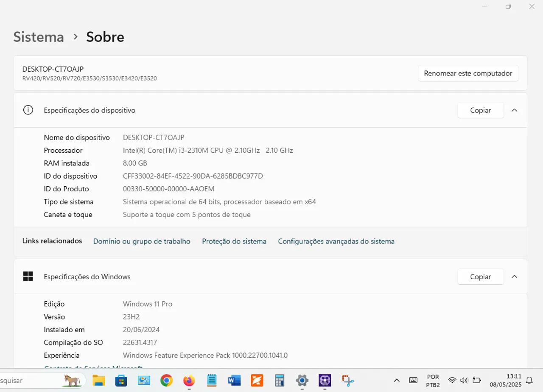Screen dimensions: 543x392
Task: Open Proteção do sistema link
Action: click(234, 241)
